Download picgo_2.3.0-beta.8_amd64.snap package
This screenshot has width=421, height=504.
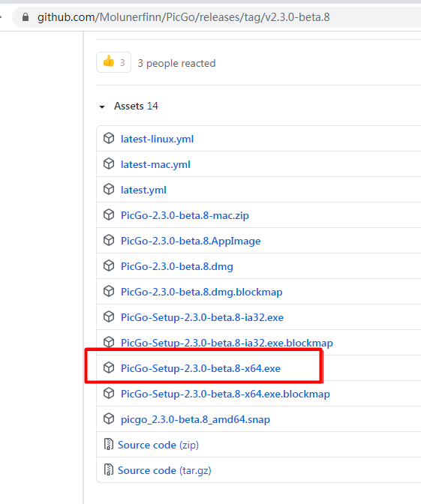click(x=195, y=419)
